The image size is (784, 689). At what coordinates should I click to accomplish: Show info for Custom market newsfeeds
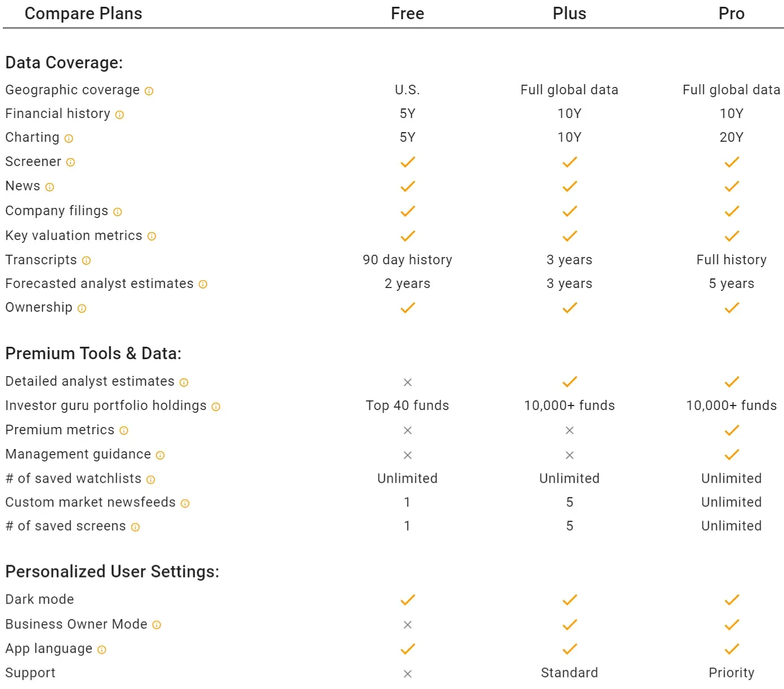[x=185, y=503]
